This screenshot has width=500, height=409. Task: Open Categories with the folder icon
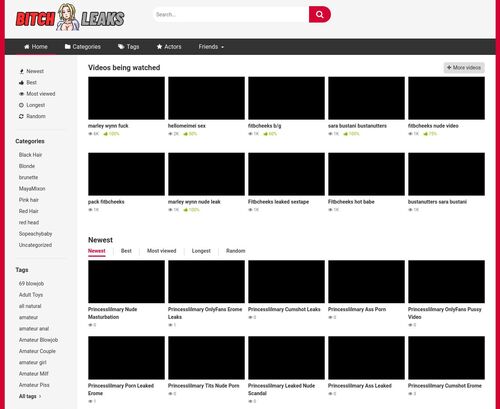click(83, 47)
